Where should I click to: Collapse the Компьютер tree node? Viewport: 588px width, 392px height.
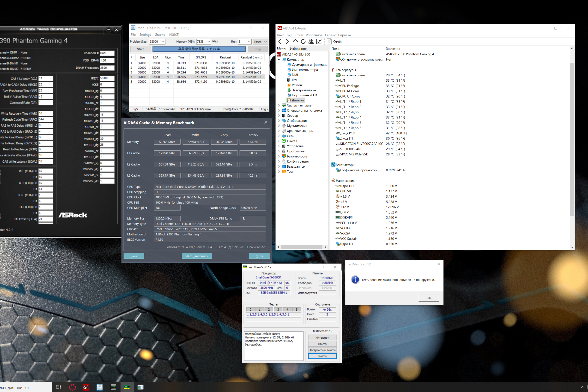[279, 60]
